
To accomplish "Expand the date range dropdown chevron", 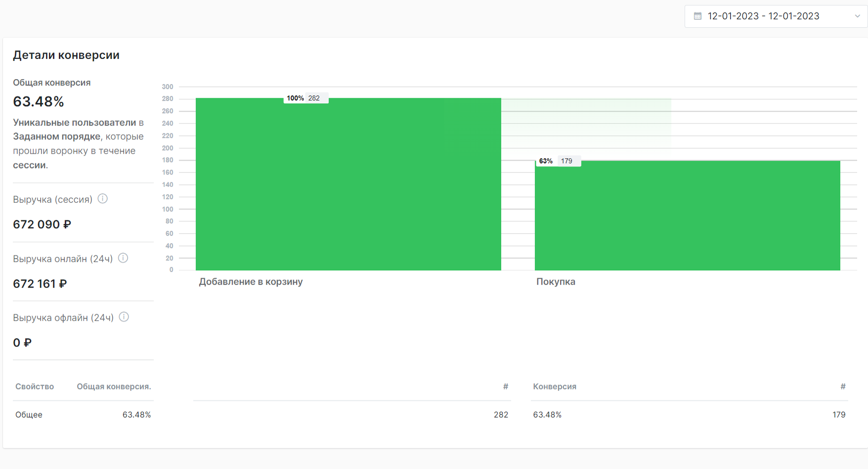I will coord(858,16).
